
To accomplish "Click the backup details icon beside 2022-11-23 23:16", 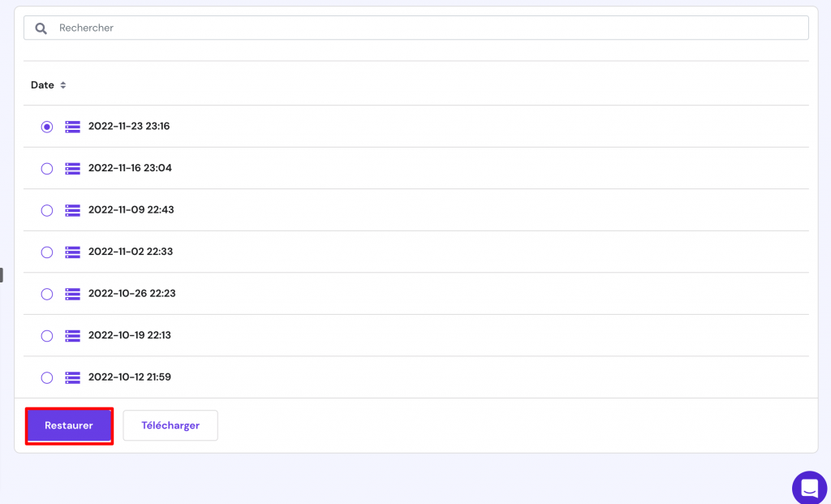I will coord(72,127).
